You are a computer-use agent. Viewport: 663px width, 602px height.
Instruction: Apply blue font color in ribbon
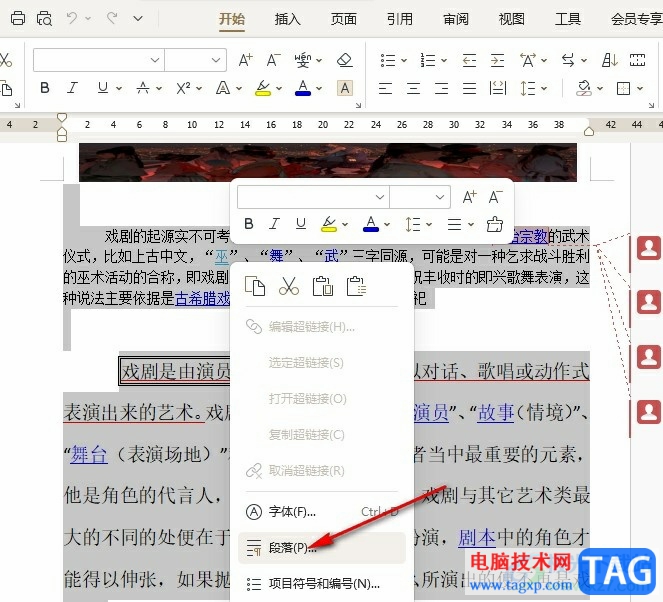[x=303, y=88]
